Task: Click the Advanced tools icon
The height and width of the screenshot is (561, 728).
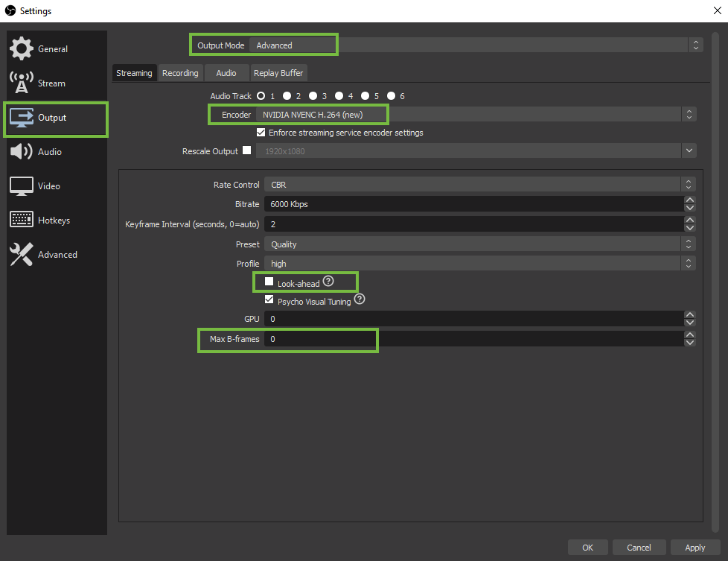Action: tap(22, 254)
